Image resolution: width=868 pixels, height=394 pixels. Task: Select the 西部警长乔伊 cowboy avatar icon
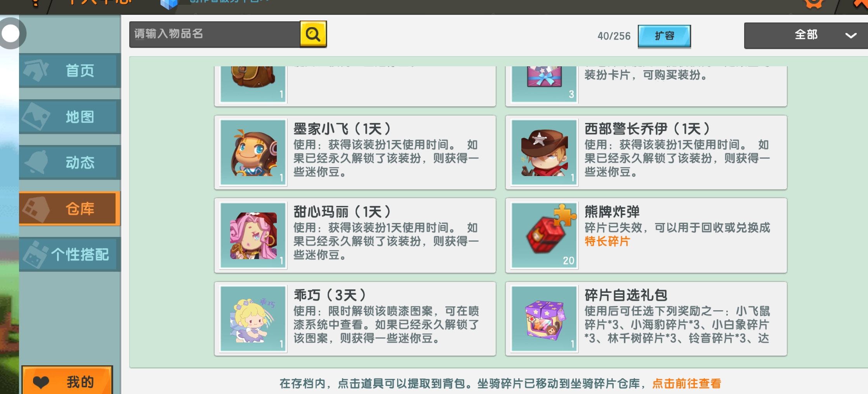coord(544,152)
